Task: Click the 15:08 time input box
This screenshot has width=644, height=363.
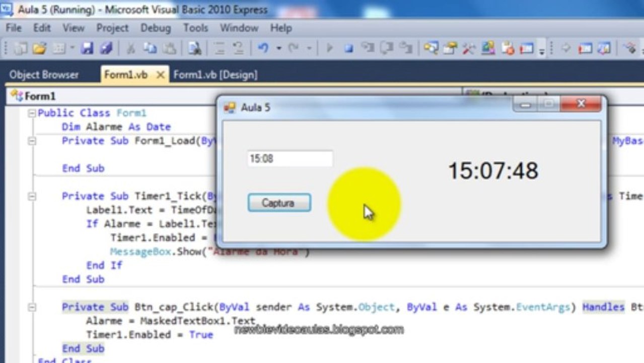Action: coord(290,159)
